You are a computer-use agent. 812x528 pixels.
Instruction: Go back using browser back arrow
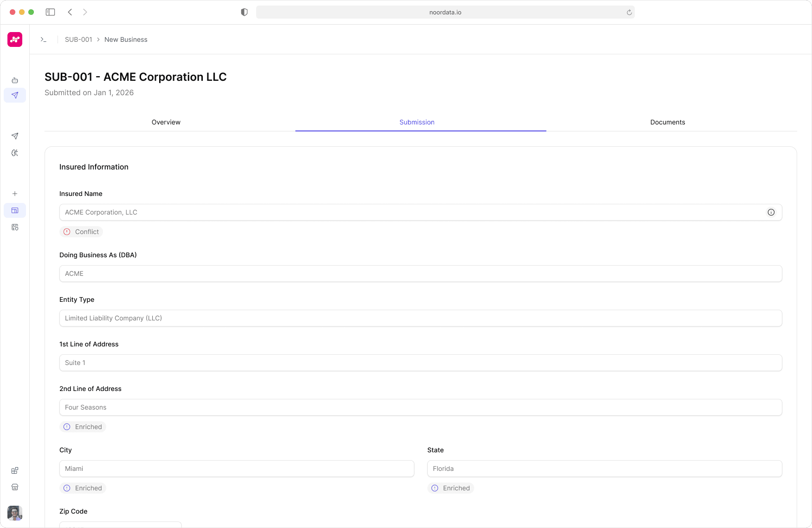coord(70,12)
